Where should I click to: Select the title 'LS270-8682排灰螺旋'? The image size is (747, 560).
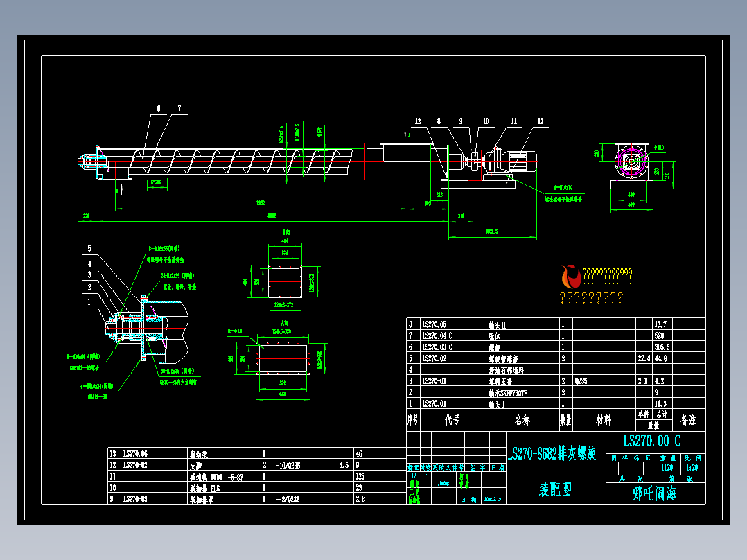(552, 453)
